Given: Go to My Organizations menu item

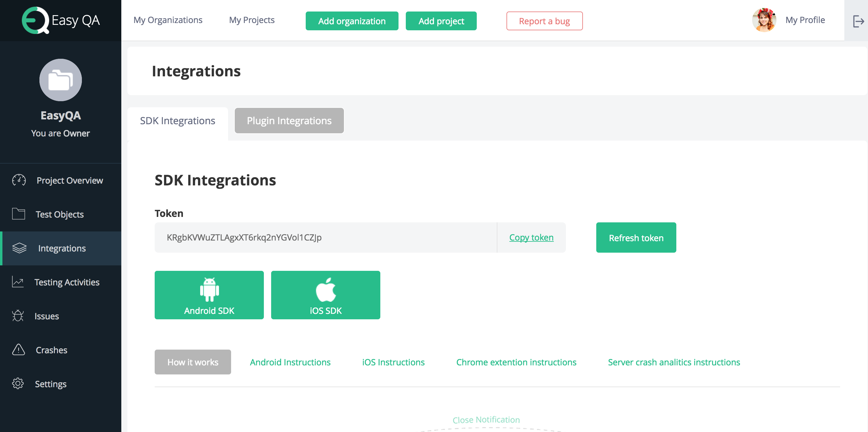Looking at the screenshot, I should (x=168, y=20).
